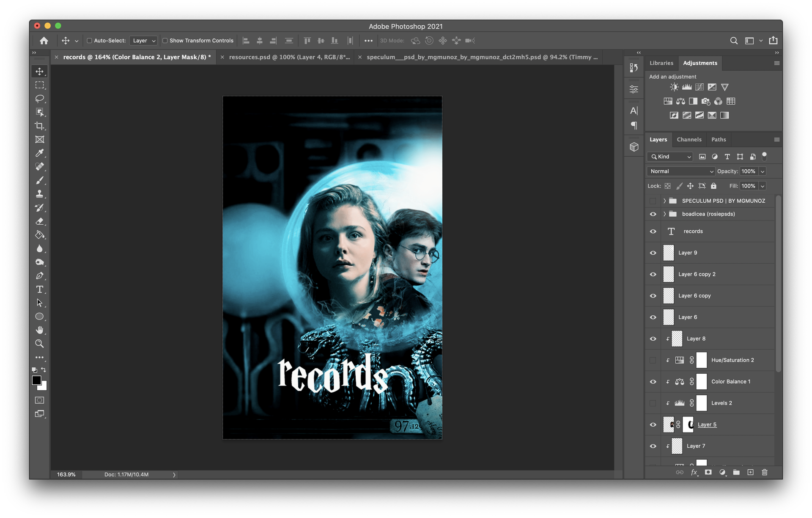Enable the Auto-Select checkbox
Viewport: 812px width, 518px height.
coord(89,41)
